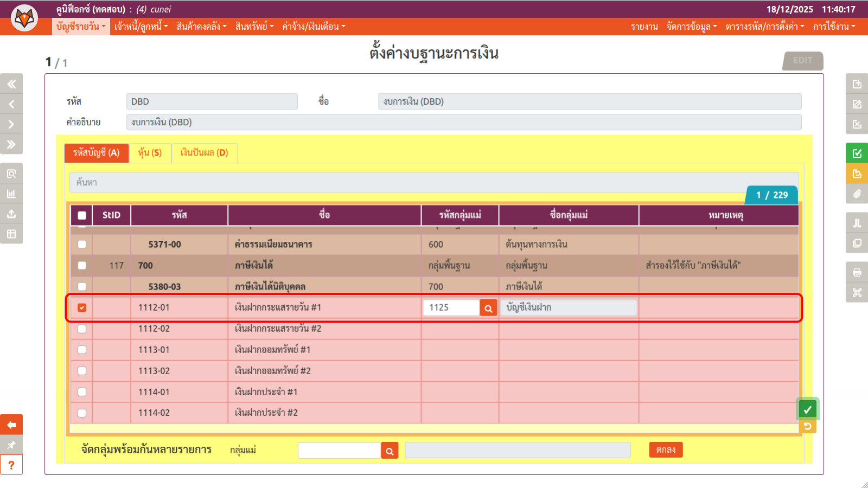Click the green confirm checkmark icon
This screenshot has width=868, height=488.
click(807, 409)
